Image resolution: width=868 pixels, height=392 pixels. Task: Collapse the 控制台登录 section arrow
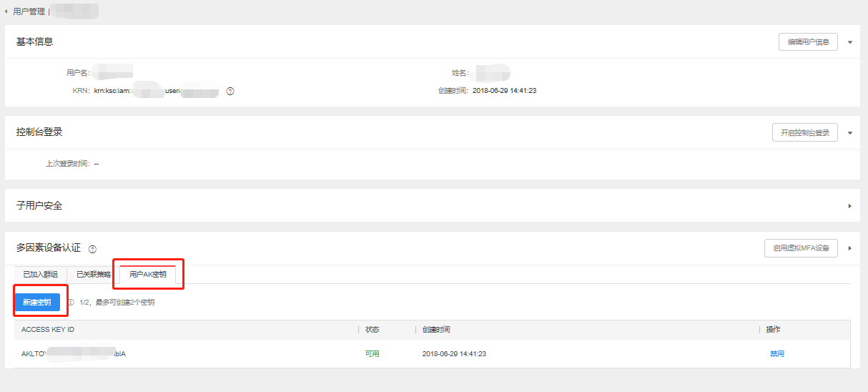(850, 133)
